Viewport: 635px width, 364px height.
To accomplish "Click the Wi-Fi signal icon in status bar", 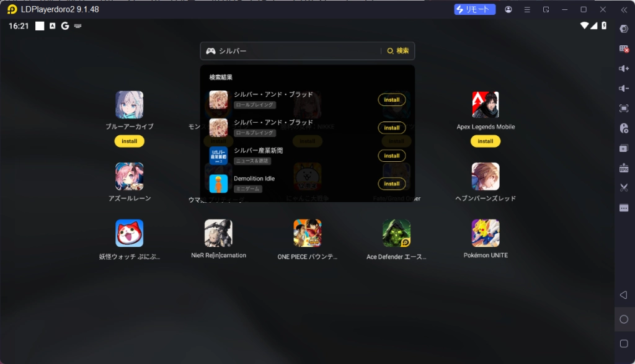I will pos(584,25).
